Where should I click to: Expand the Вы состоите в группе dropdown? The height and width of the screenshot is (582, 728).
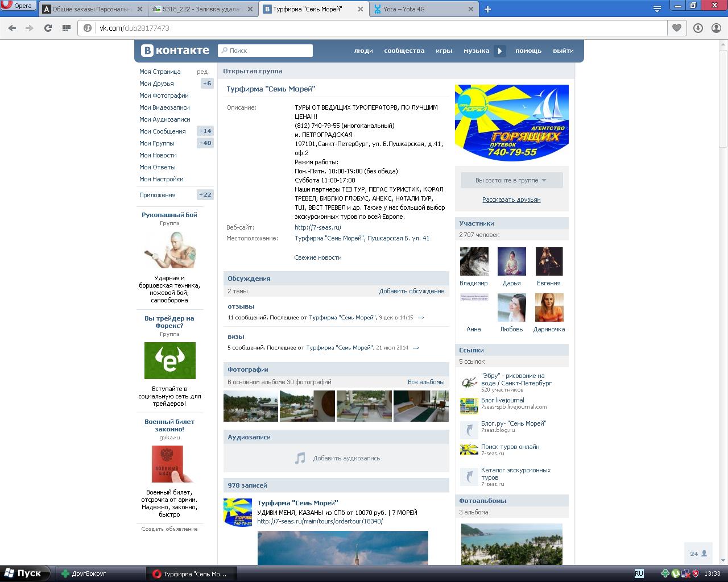[x=511, y=180]
